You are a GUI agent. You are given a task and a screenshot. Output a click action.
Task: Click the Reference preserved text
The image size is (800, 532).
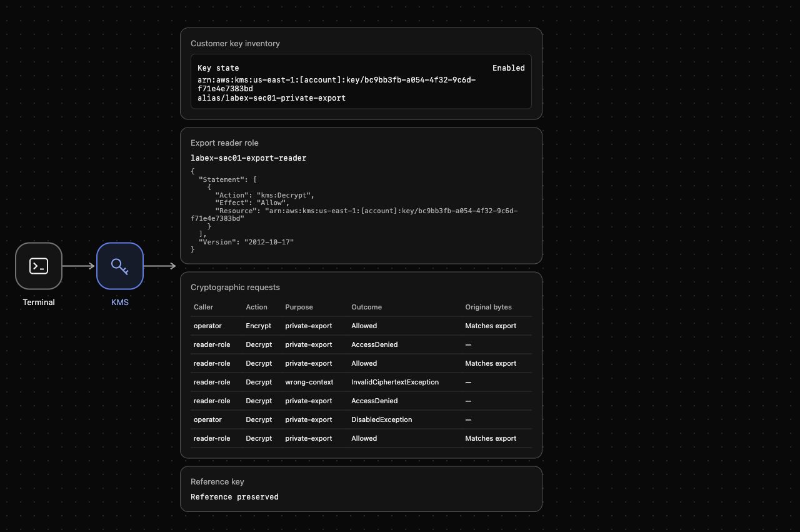(234, 496)
